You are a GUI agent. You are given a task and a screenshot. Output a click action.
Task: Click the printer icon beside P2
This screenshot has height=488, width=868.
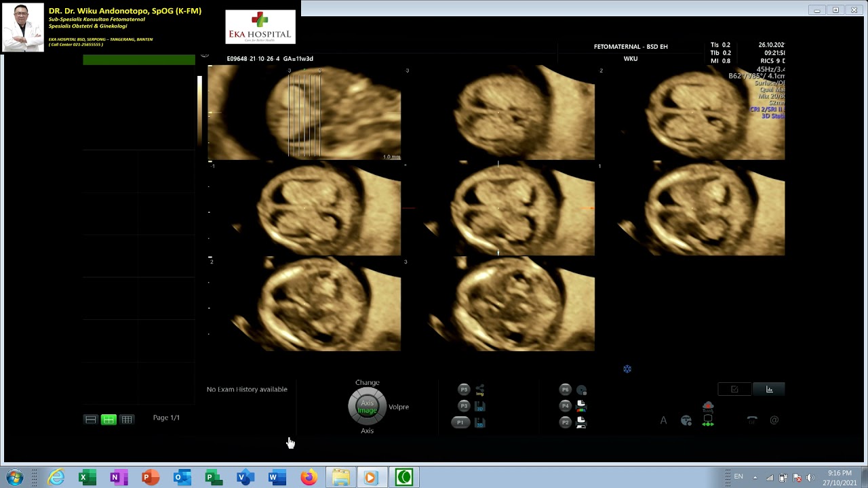581,422
